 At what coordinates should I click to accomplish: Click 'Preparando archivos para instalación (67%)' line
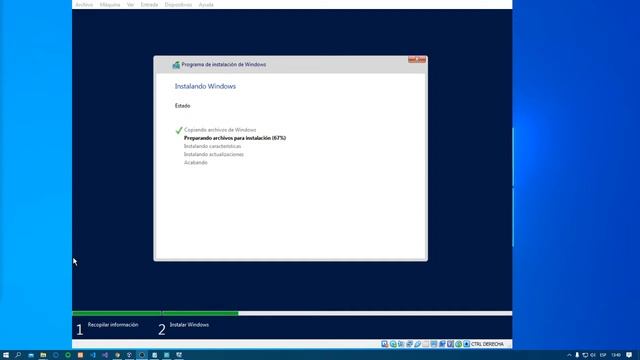(235, 138)
